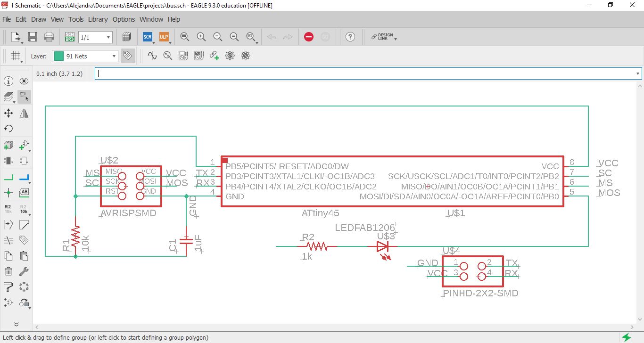Click the grayed GO button
644x343 pixels.
pyautogui.click(x=325, y=37)
